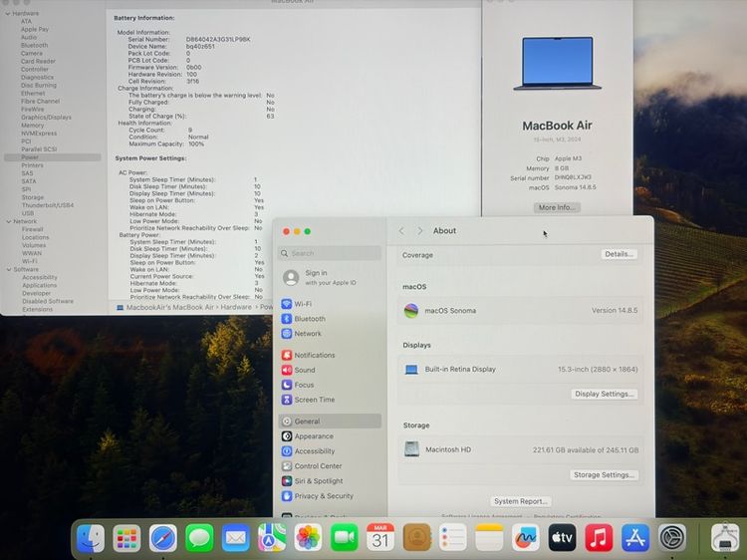This screenshot has width=747, height=560.
Task: Open Music app in the Dock
Action: point(599,538)
